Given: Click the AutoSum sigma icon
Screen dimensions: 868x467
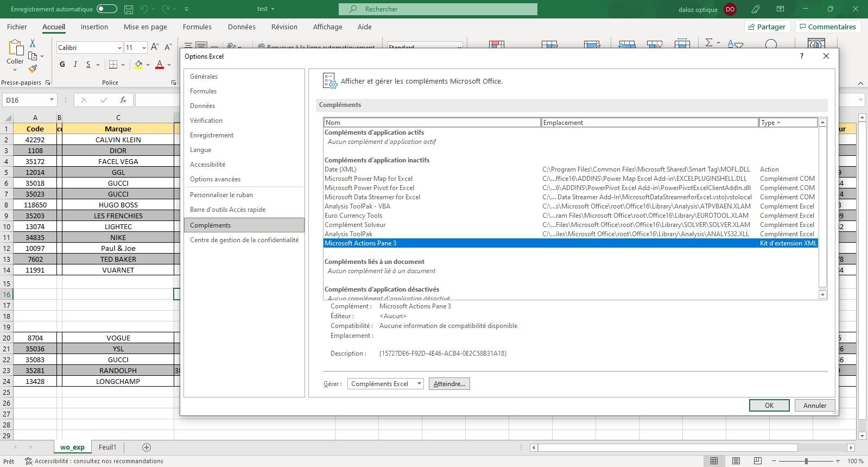Looking at the screenshot, I should point(708,43).
